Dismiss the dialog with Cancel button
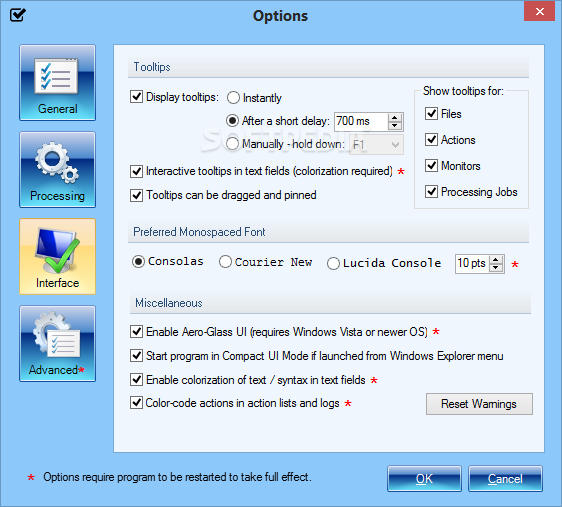Screen dimensions: 562x507 coord(505,479)
